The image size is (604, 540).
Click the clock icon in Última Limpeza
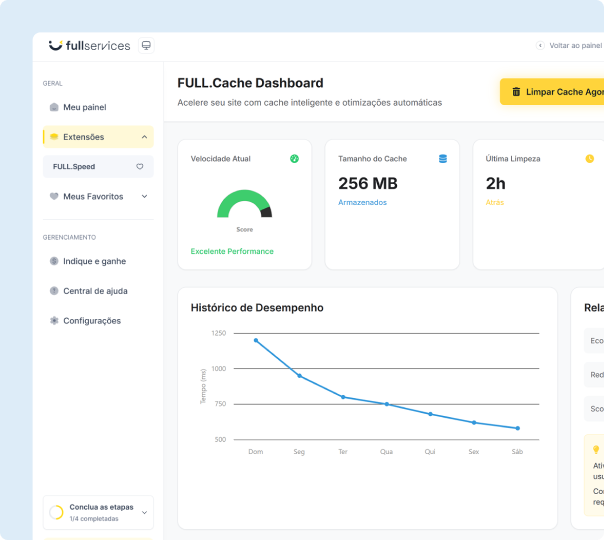(589, 159)
